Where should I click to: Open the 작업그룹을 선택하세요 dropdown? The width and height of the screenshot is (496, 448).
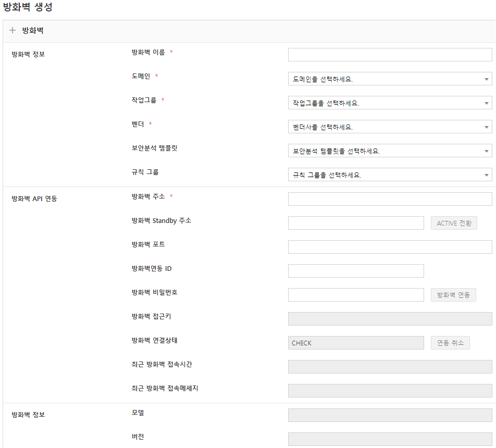[390, 103]
